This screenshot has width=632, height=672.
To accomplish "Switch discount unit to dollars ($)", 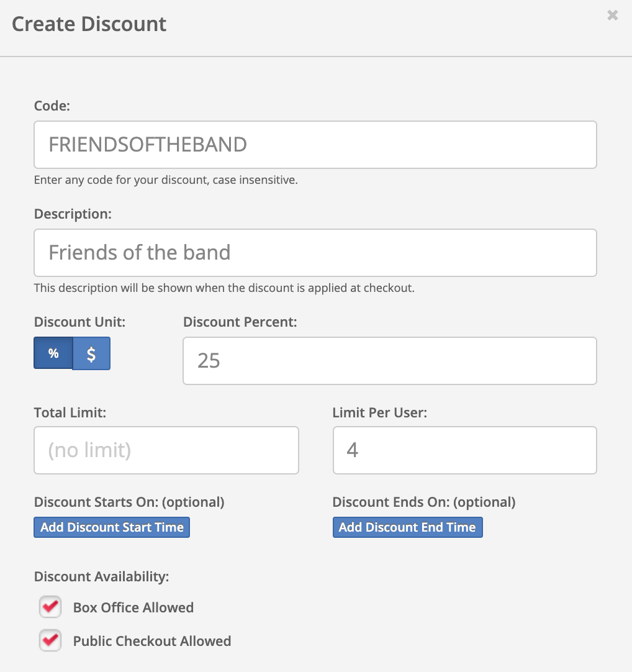I will pyautogui.click(x=91, y=353).
